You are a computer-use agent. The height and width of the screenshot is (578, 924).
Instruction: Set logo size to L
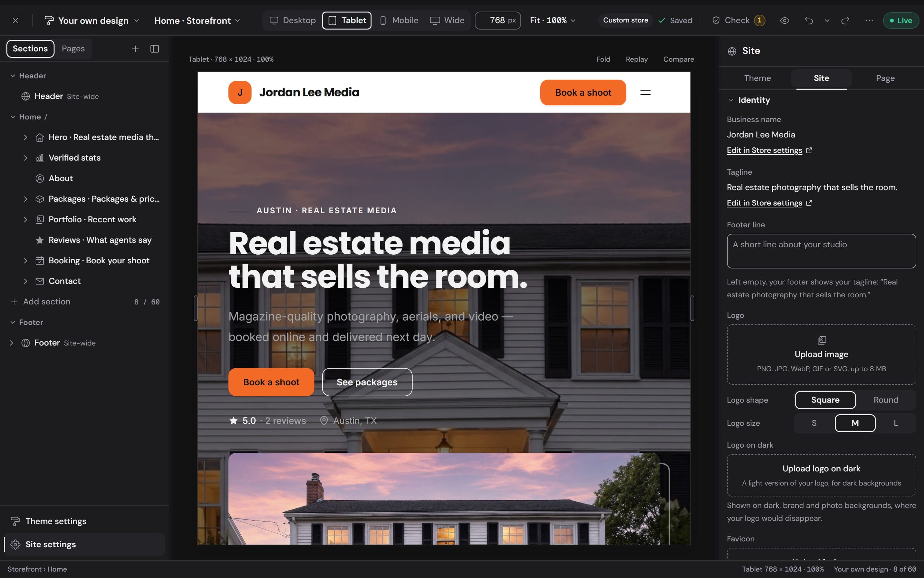tap(895, 423)
